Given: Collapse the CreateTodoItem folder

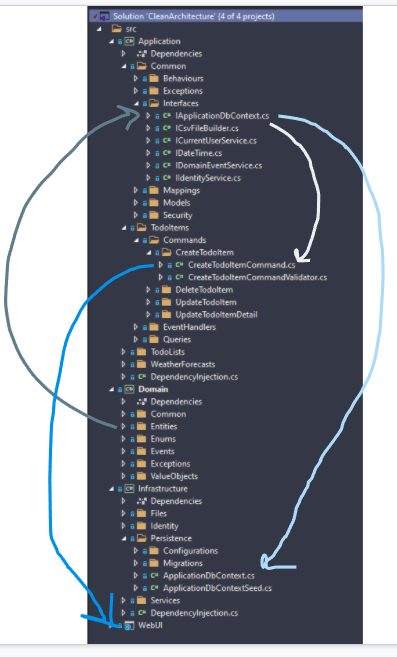Looking at the screenshot, I should point(149,253).
